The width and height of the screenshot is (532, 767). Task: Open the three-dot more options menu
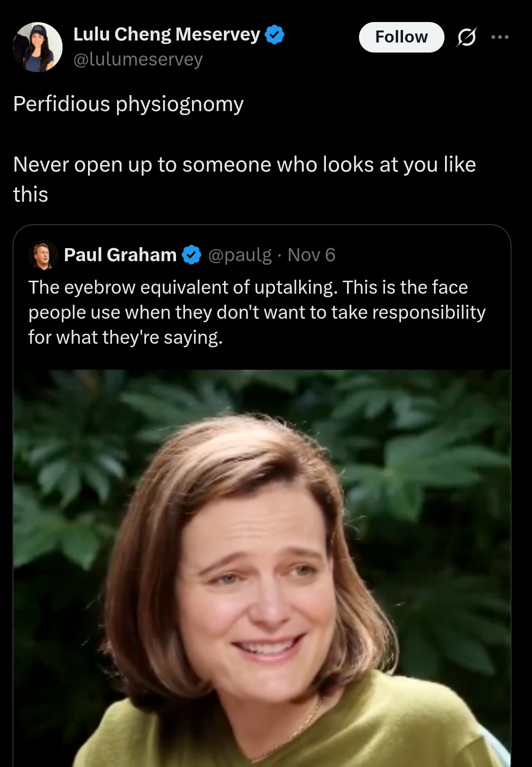499,37
